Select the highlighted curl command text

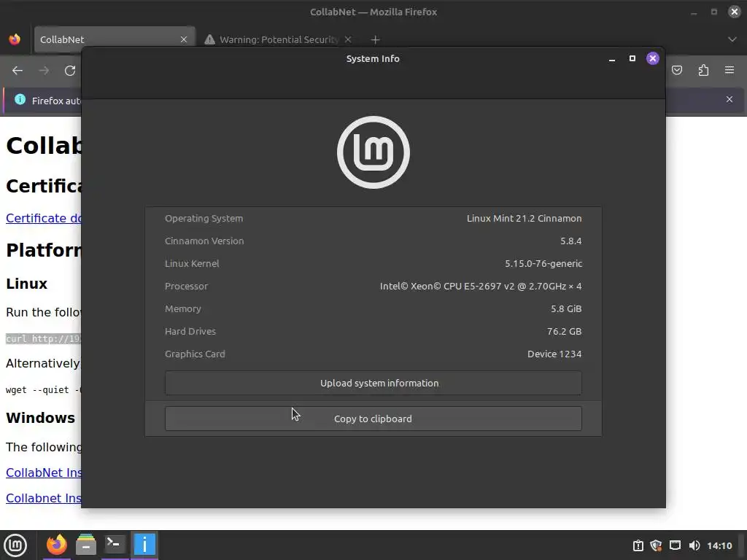coord(43,338)
